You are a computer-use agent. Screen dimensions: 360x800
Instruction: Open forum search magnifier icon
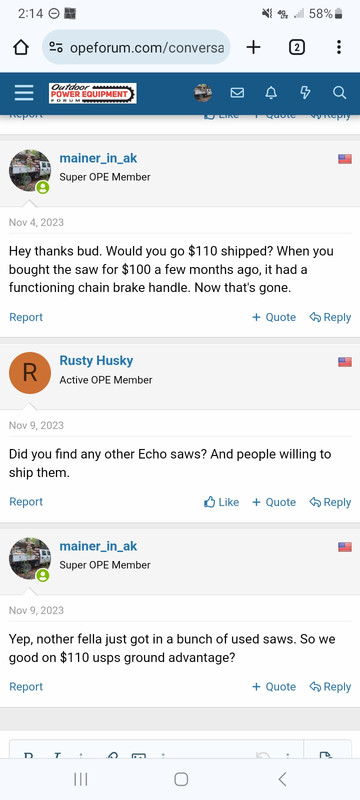[x=340, y=93]
